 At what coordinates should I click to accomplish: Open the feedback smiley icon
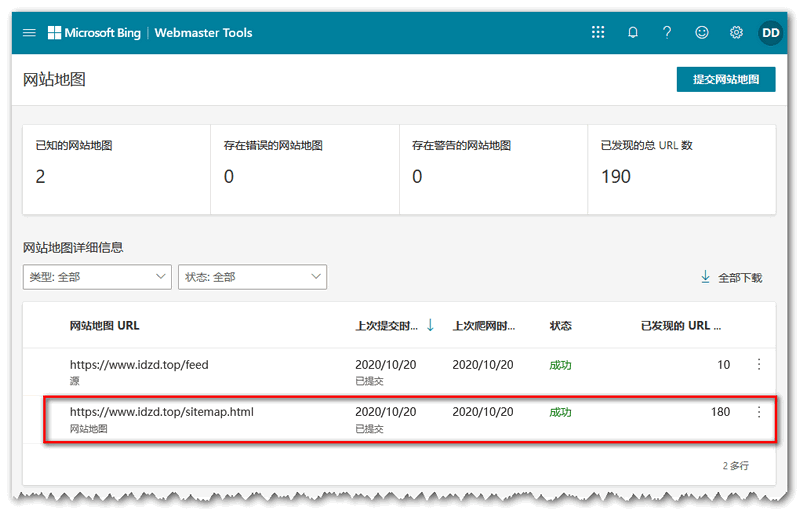pyautogui.click(x=702, y=33)
